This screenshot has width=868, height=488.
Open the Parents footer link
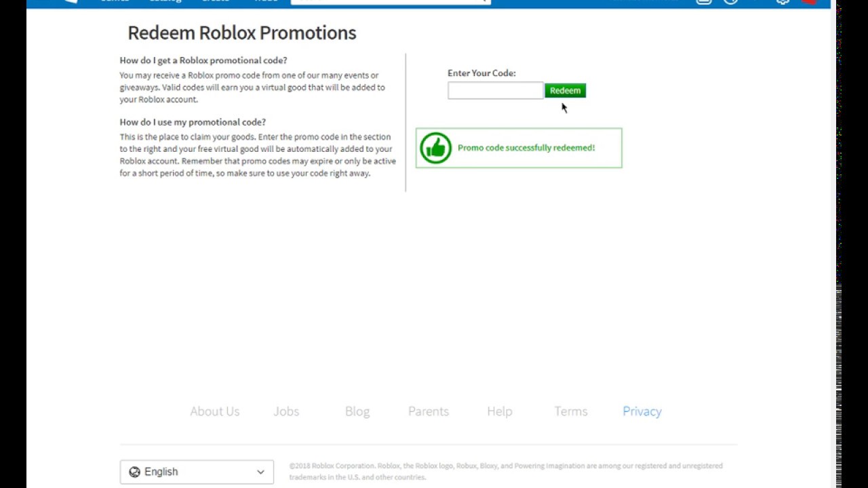tap(429, 411)
